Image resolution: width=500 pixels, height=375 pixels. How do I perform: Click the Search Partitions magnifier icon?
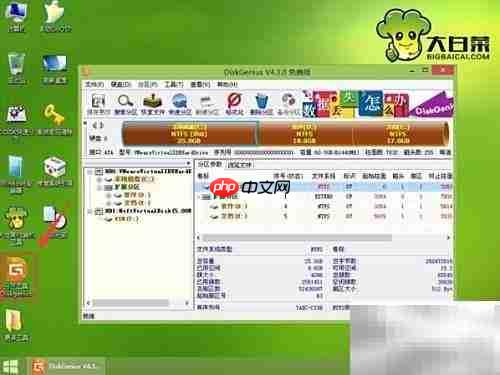[126, 104]
